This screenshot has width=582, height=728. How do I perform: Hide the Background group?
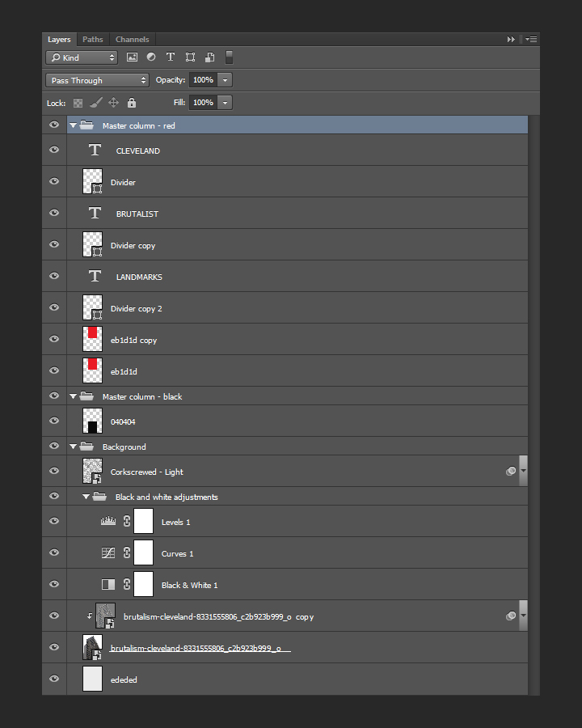54,447
